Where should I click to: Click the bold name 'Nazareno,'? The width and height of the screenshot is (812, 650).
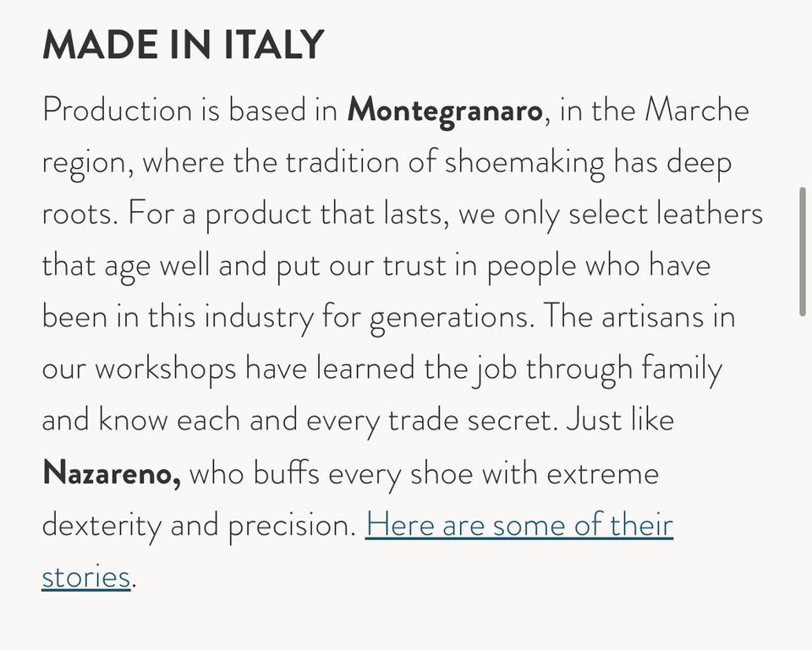(x=111, y=473)
